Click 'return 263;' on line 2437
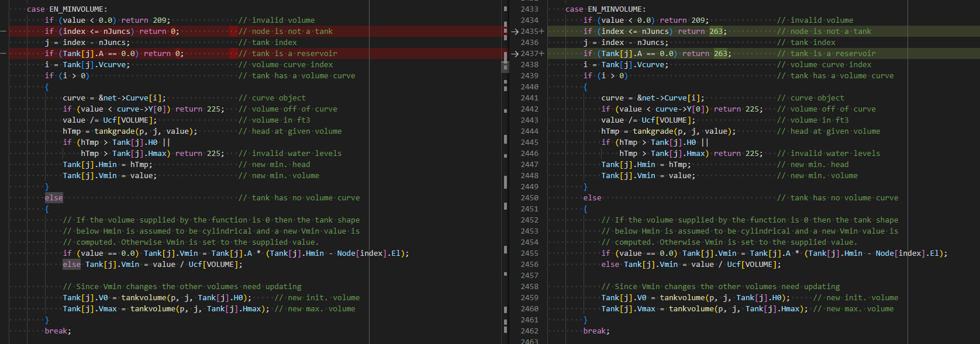This screenshot has height=344, width=980. click(707, 54)
